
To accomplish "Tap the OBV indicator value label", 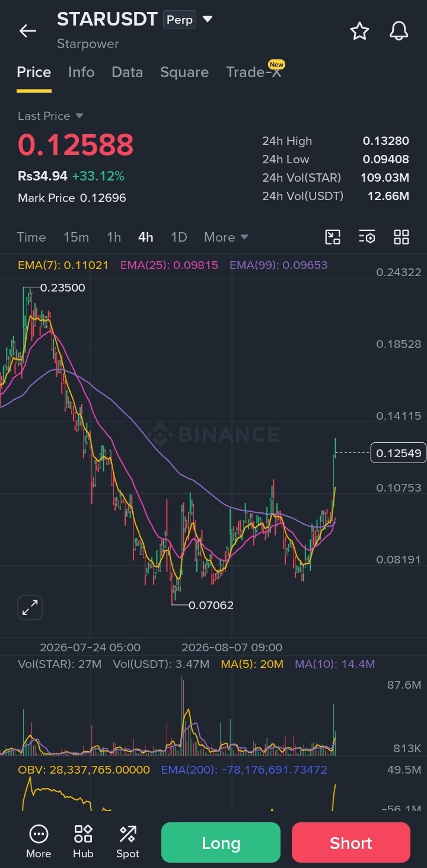I will (x=84, y=770).
